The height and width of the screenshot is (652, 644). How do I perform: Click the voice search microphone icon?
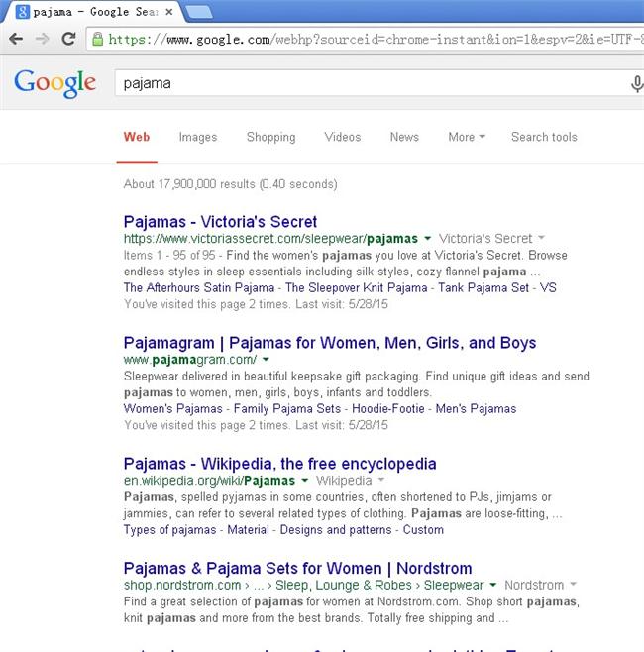[636, 84]
